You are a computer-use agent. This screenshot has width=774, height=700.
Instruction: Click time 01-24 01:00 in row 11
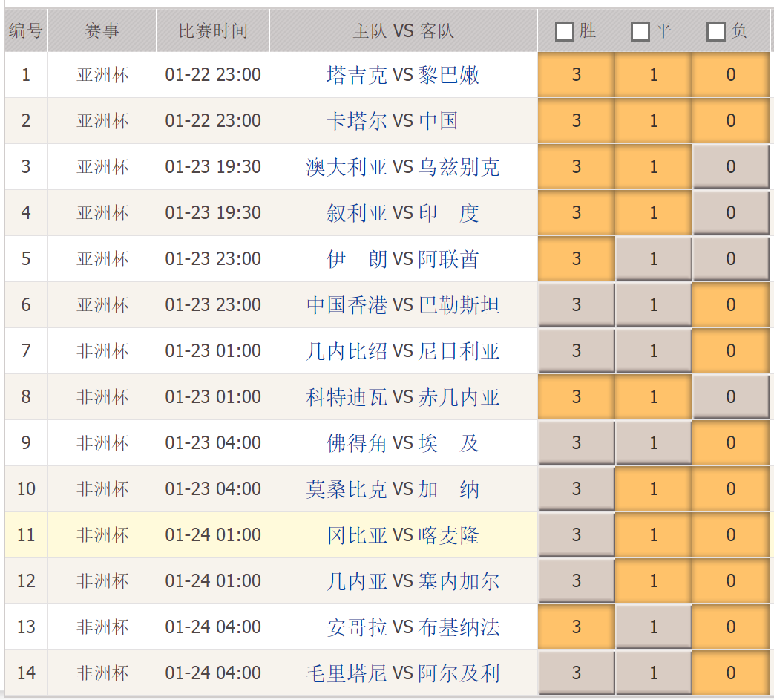(x=213, y=534)
